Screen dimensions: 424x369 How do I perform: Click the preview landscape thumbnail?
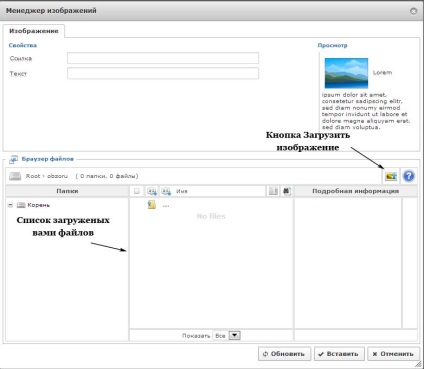[x=346, y=73]
